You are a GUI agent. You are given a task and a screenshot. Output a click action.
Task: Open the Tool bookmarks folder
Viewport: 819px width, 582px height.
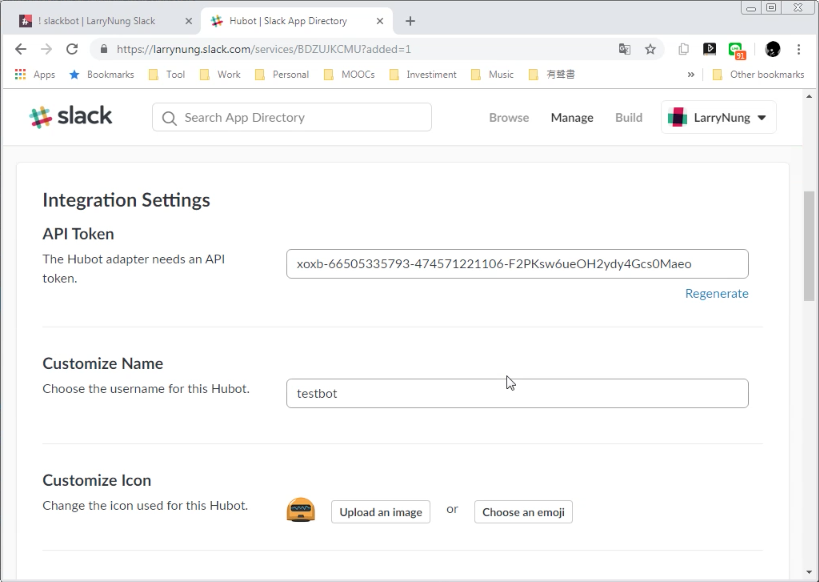[167, 74]
